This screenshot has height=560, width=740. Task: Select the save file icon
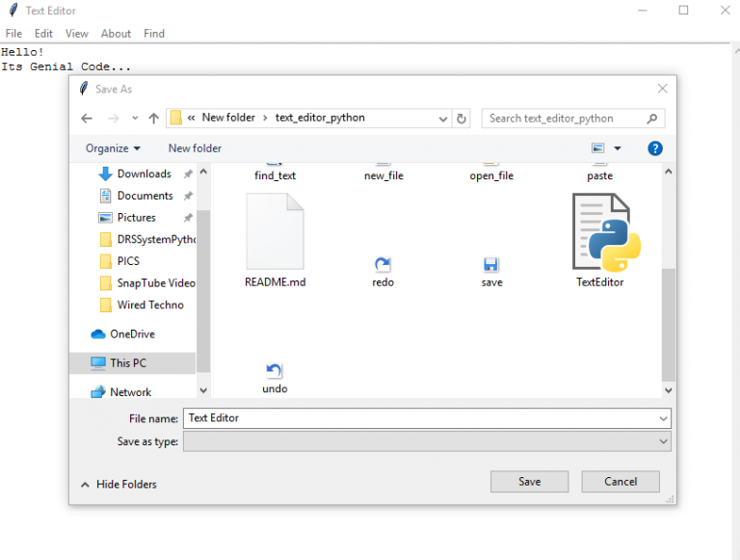coord(491,265)
